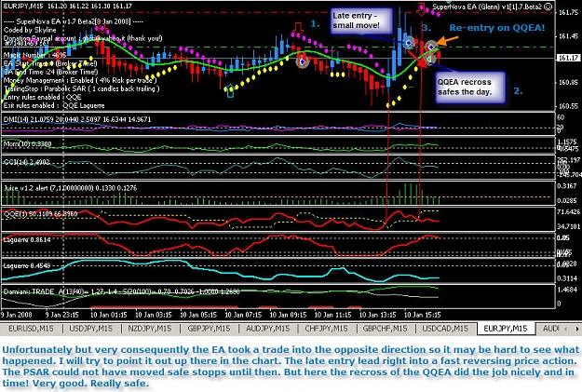This screenshot has height=392, width=582.
Task: Select the GBPJPY,M15 chart tab
Action: pyautogui.click(x=209, y=329)
